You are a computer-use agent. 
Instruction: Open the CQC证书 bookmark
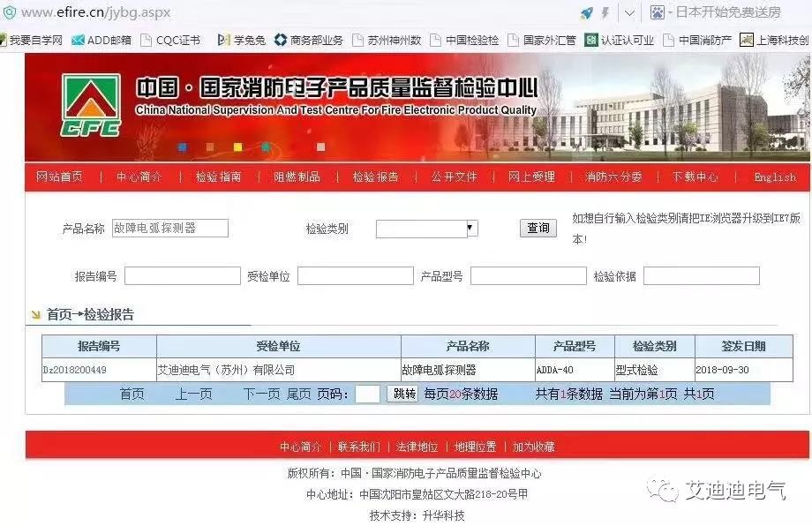[x=170, y=40]
